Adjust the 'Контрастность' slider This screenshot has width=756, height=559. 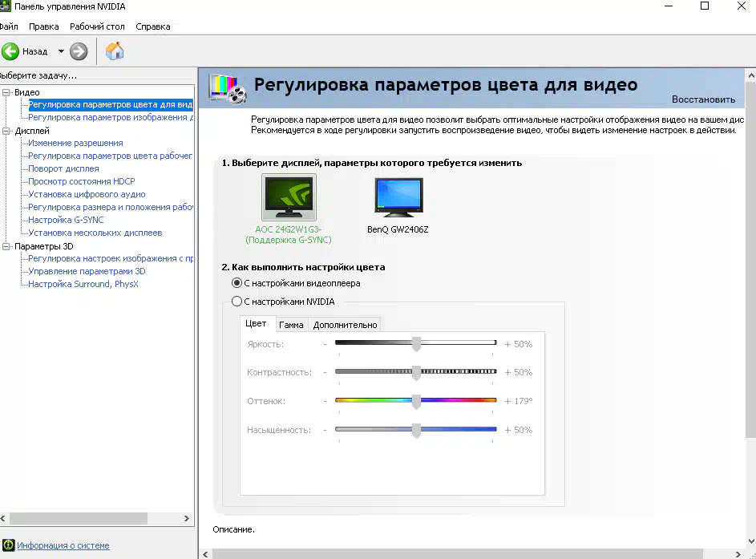415,372
